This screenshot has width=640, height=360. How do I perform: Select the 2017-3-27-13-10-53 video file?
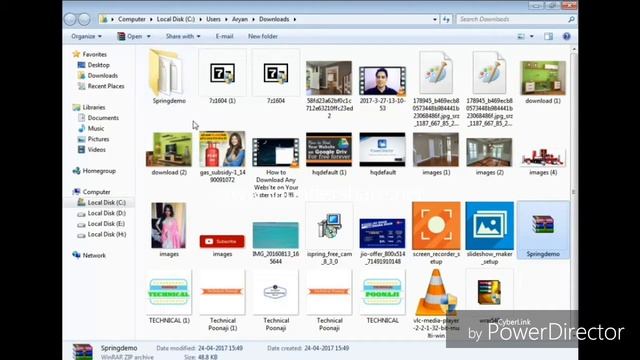tap(382, 81)
